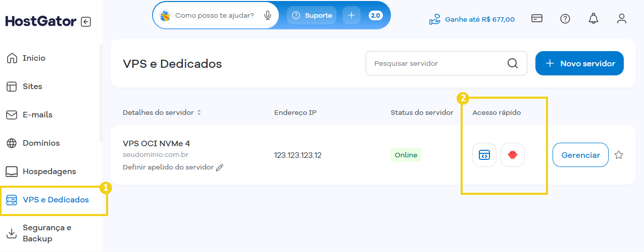This screenshot has width=644, height=252.
Task: Open the billing card icon in the header
Action: (x=537, y=19)
